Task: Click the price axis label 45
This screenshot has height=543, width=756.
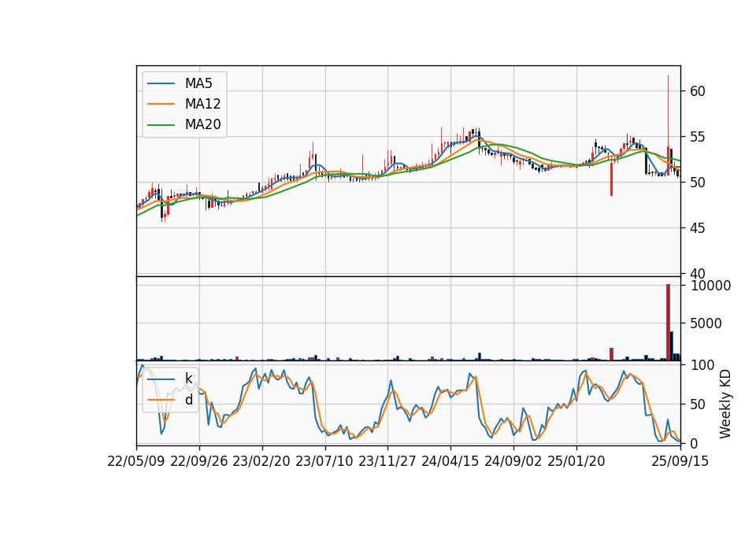Action: click(697, 228)
